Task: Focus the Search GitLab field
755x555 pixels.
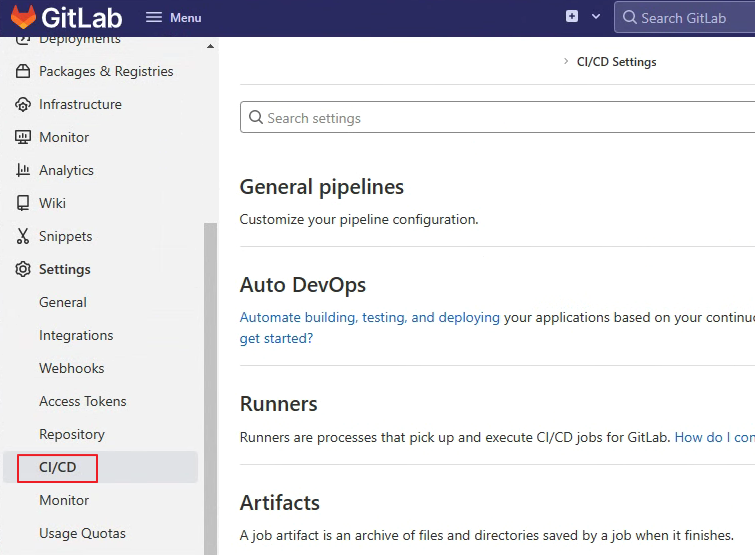Action: point(685,17)
